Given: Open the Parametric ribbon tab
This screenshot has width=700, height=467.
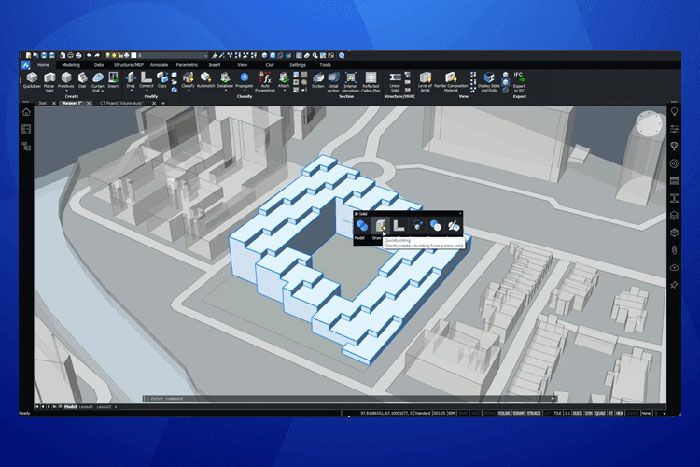Looking at the screenshot, I should pos(187,65).
